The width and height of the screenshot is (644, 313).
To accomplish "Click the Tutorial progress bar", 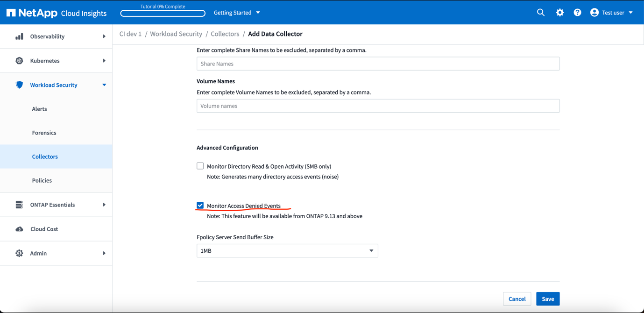I will pyautogui.click(x=163, y=14).
